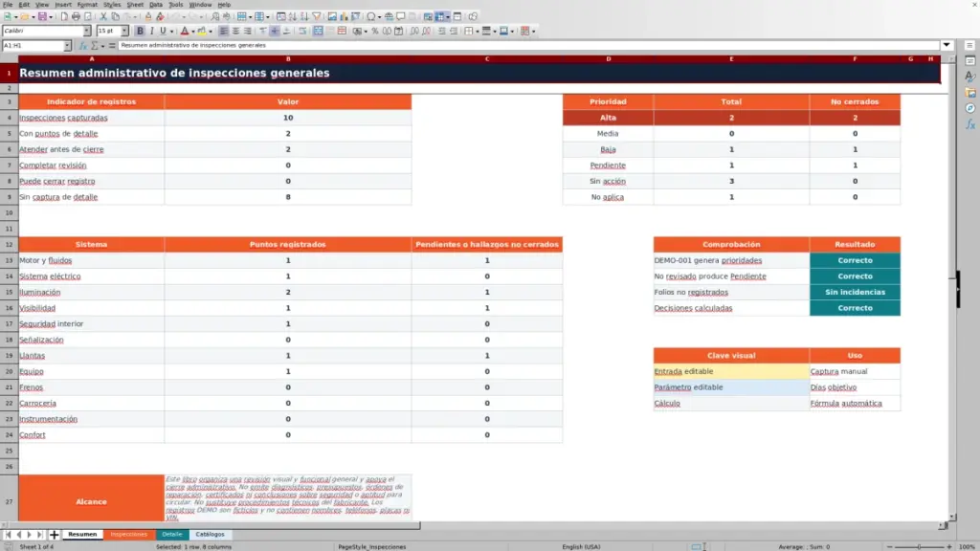Open the Background Color dropdown arrow
This screenshot has width=980, height=551.
tap(211, 32)
